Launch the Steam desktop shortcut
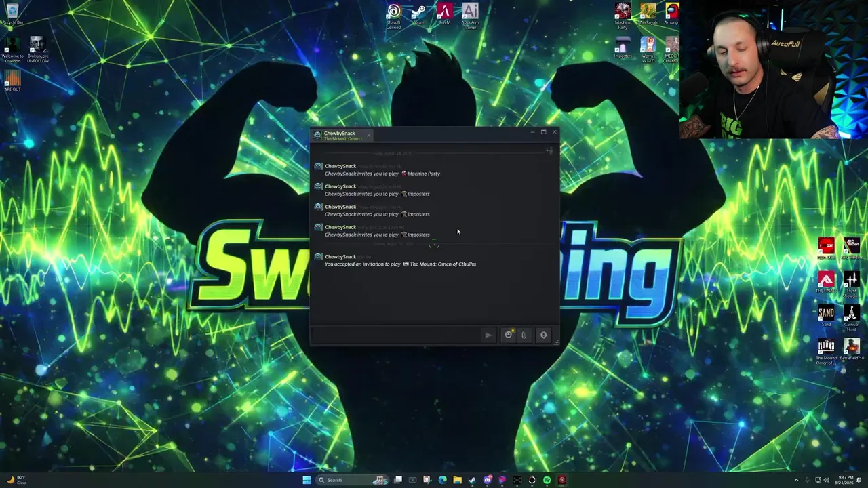Image resolution: width=868 pixels, height=488 pixels. [419, 15]
